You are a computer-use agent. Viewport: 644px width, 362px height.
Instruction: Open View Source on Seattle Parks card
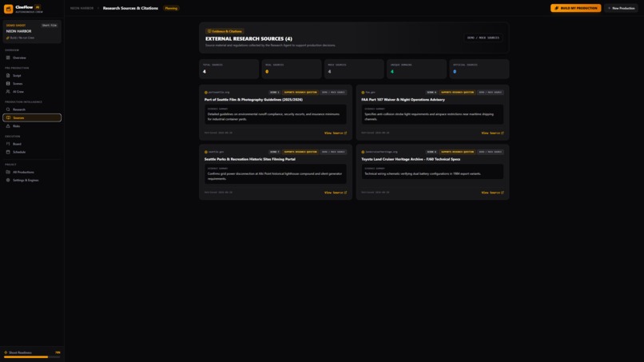point(336,193)
